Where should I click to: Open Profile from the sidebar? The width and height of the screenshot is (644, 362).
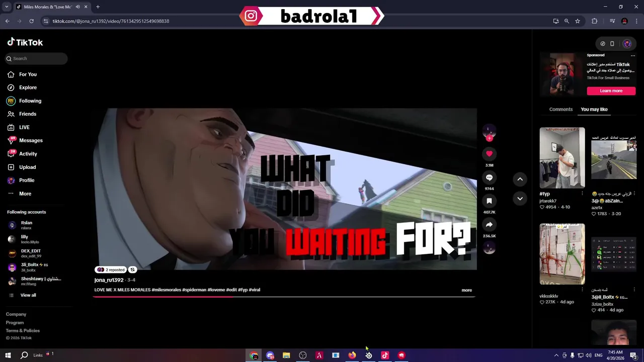(x=21, y=180)
